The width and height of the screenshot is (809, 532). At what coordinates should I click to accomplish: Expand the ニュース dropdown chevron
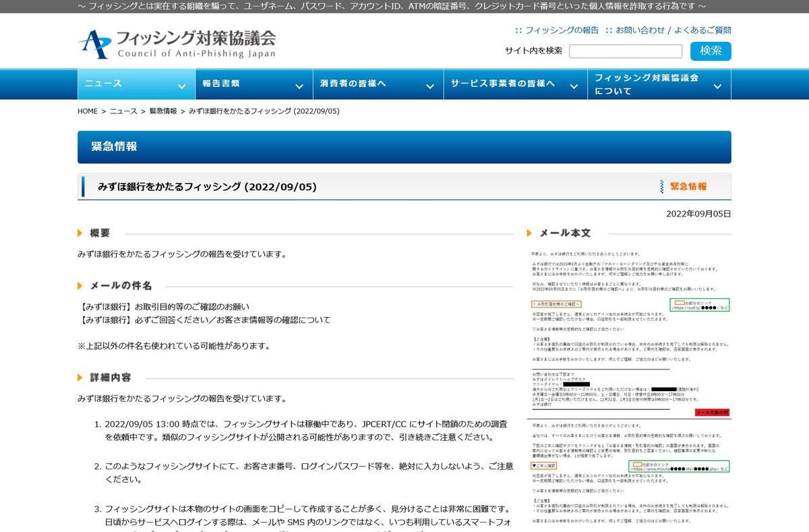181,86
